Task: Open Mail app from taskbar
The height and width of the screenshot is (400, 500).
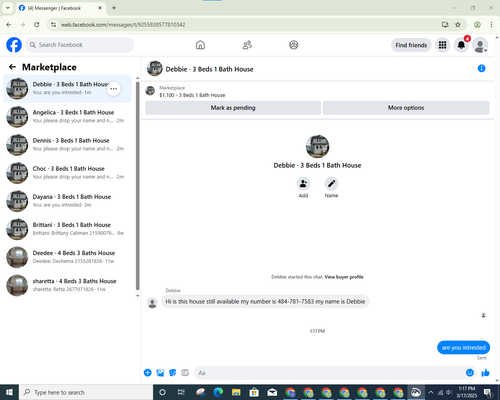Action: [272, 392]
